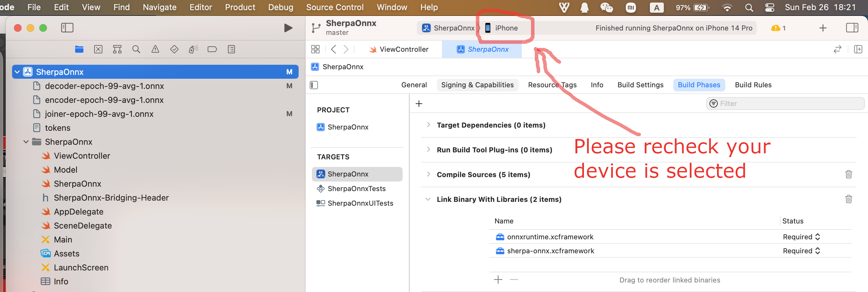Click the build phases Filter field
Screen dimensions: 868x292
coord(785,103)
